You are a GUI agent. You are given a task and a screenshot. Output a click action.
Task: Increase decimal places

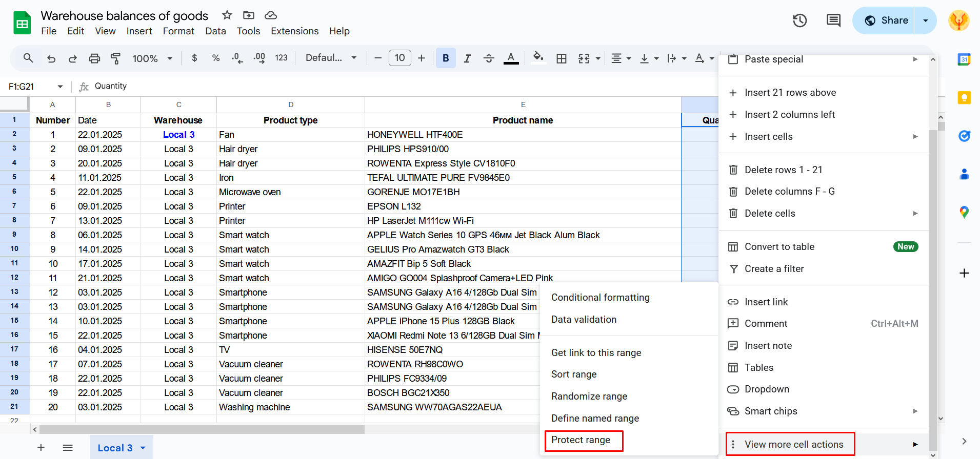point(259,58)
